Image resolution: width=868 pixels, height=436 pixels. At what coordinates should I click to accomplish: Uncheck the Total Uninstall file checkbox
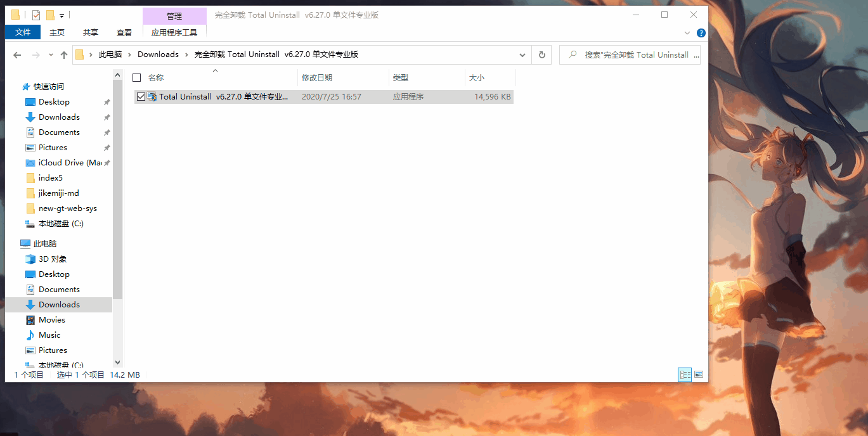[141, 97]
